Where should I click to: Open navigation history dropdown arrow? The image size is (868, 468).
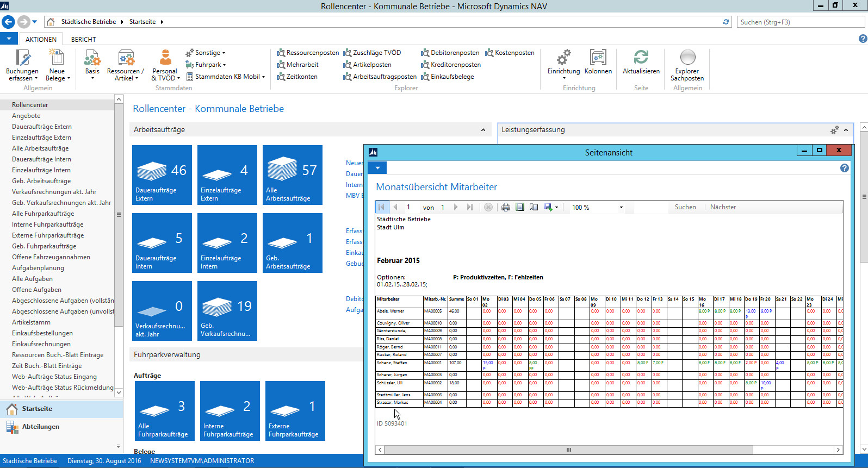tap(35, 22)
